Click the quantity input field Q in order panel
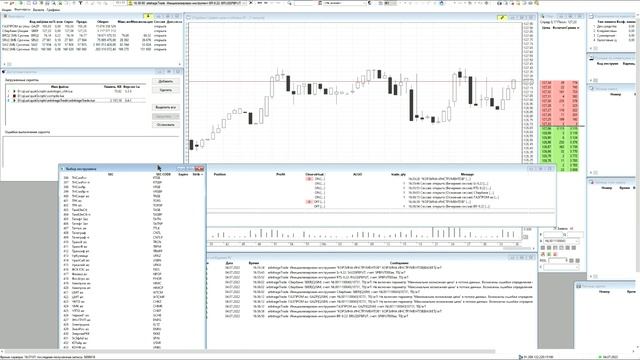Viewport: 640px width, 360px height. 575,234
